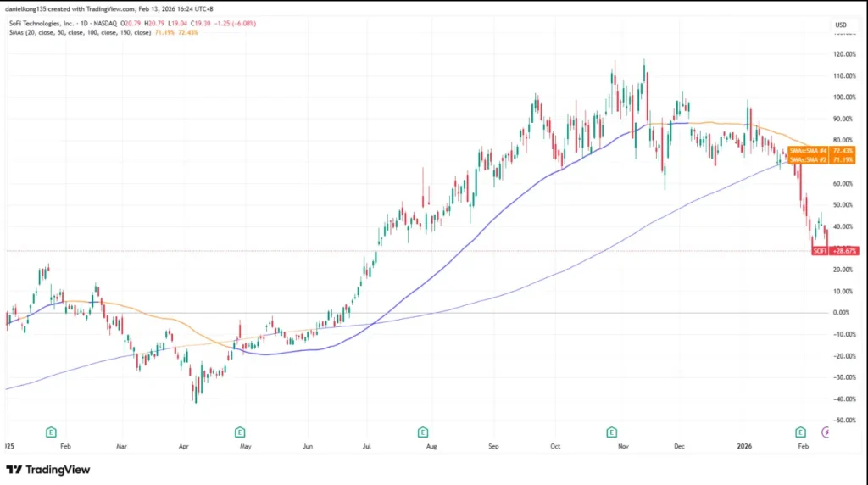The image size is (868, 485).
Task: Click the 60.00% axis label
Action: 845,184
